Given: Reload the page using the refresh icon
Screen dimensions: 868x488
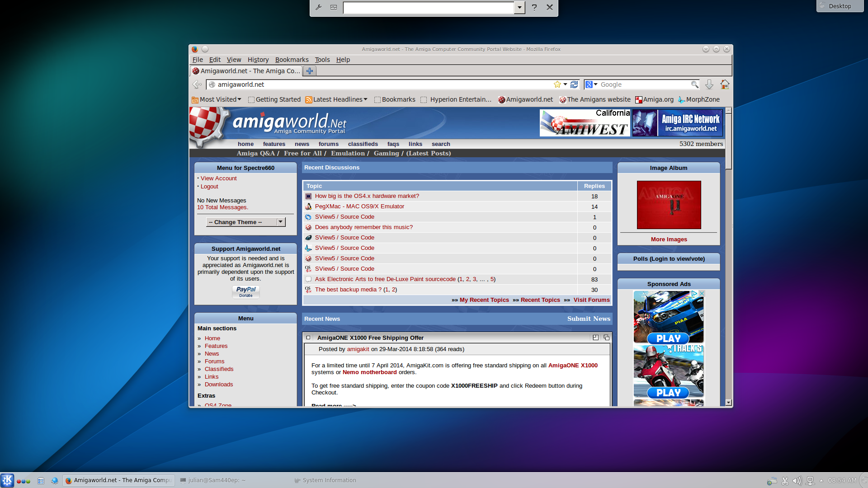Looking at the screenshot, I should click(x=574, y=84).
